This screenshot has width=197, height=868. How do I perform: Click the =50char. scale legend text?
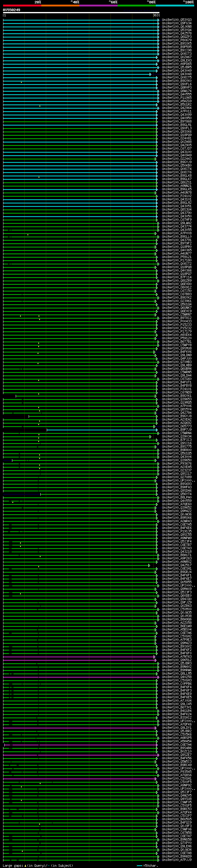coord(151,866)
